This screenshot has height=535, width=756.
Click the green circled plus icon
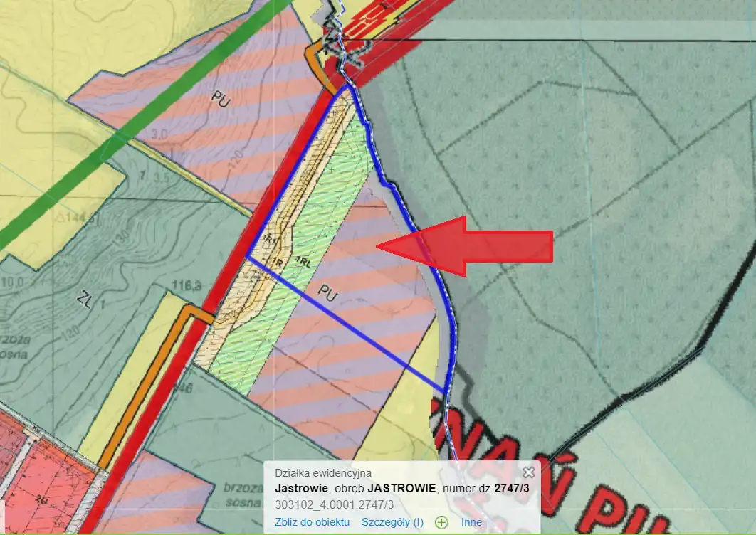(x=441, y=523)
